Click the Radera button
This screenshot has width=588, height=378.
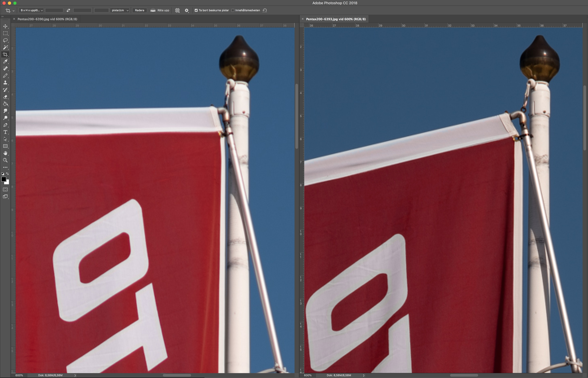click(139, 10)
